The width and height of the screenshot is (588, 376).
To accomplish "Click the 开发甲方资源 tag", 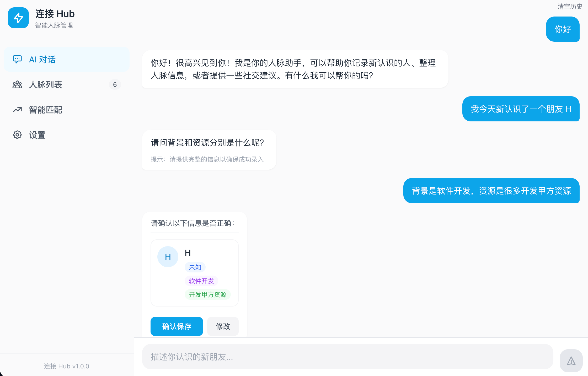I will click(208, 294).
